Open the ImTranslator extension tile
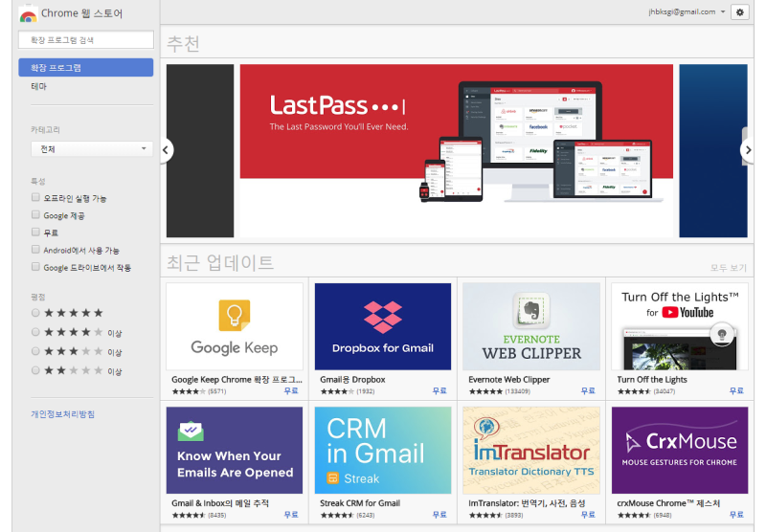 (531, 450)
